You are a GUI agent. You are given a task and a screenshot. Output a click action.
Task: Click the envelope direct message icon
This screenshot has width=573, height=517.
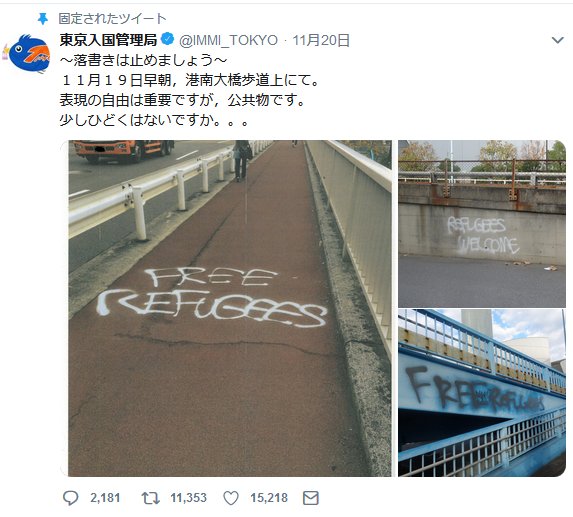(x=311, y=498)
